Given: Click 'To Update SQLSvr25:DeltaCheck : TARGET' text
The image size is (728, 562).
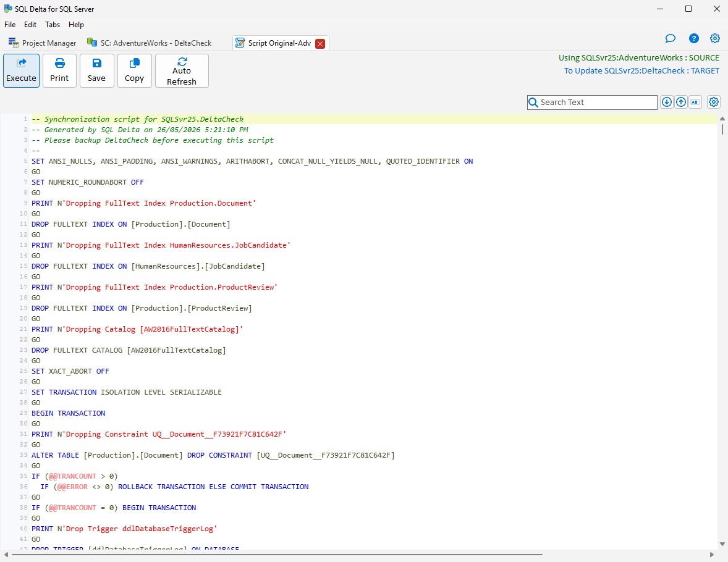Looking at the screenshot, I should (641, 71).
